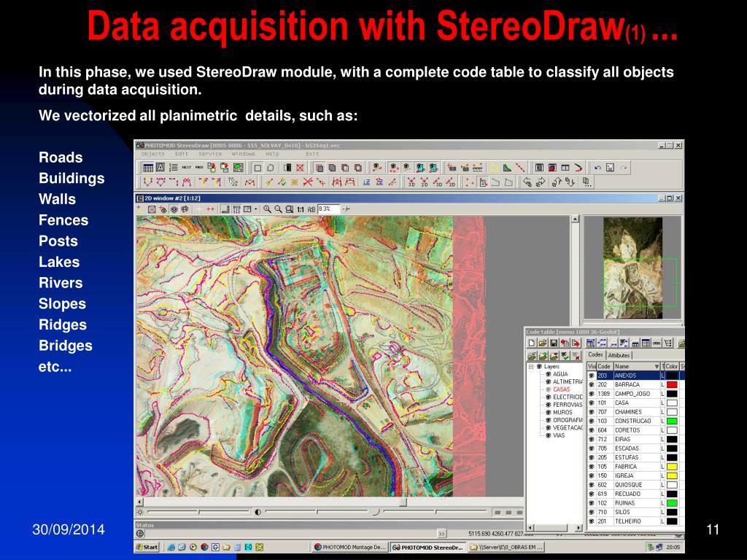Viewport: 747px width, 560px height.
Task: Open the \\Server\E\0_OBRAS taskbar button
Action: pyautogui.click(x=506, y=547)
